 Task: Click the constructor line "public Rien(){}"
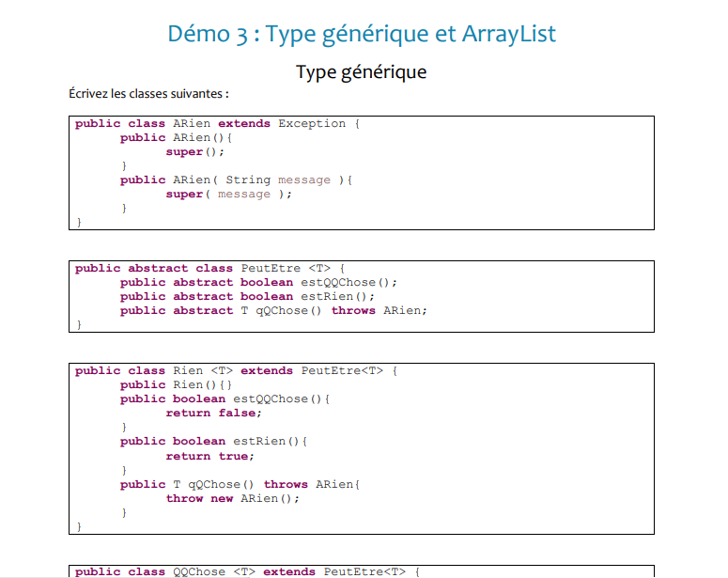click(176, 384)
